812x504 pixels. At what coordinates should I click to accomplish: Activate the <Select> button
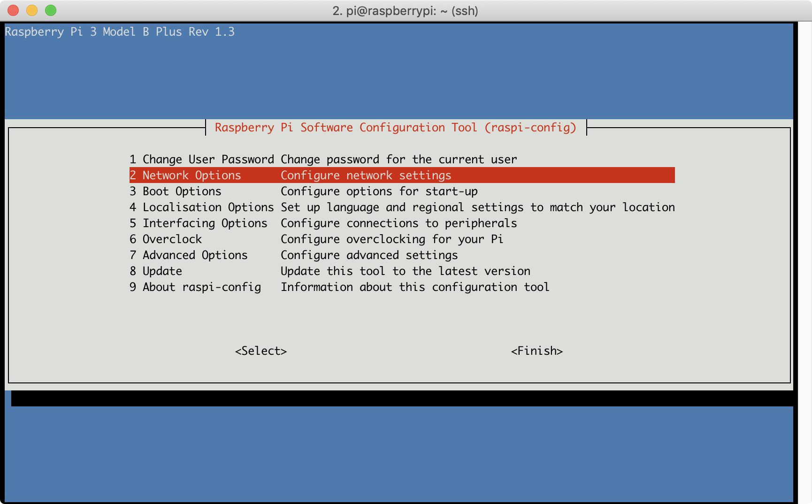point(261,351)
